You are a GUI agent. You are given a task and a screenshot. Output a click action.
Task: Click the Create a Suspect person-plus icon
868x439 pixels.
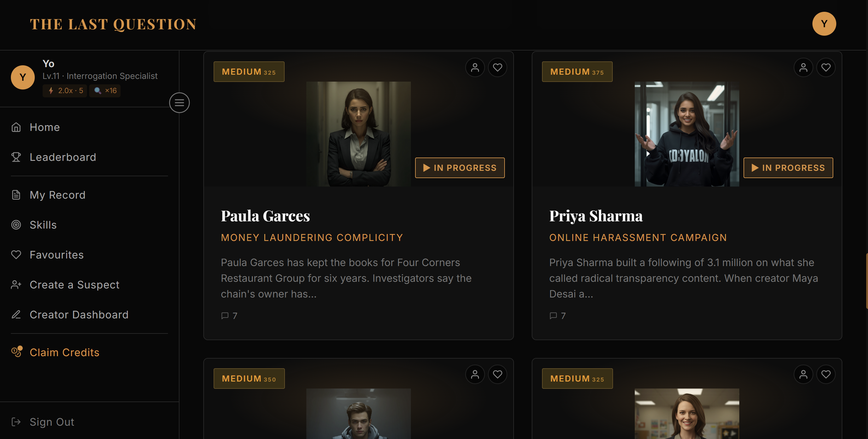[16, 285]
